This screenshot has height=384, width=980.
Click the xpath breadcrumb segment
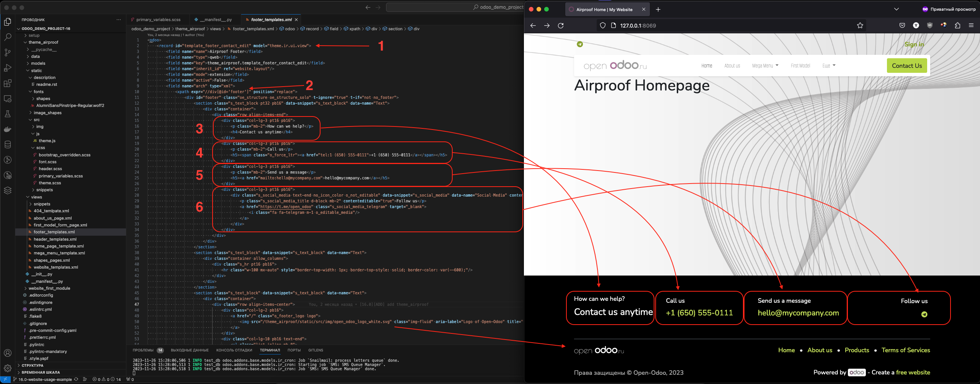coord(352,29)
